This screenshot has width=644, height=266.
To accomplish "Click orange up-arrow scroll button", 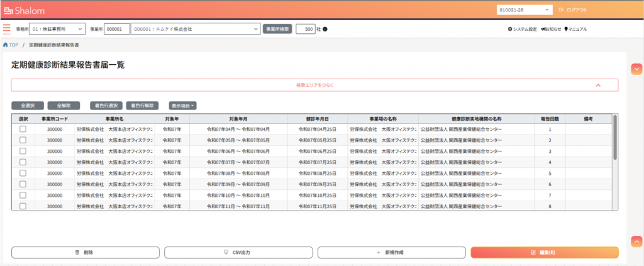I will [x=636, y=241].
